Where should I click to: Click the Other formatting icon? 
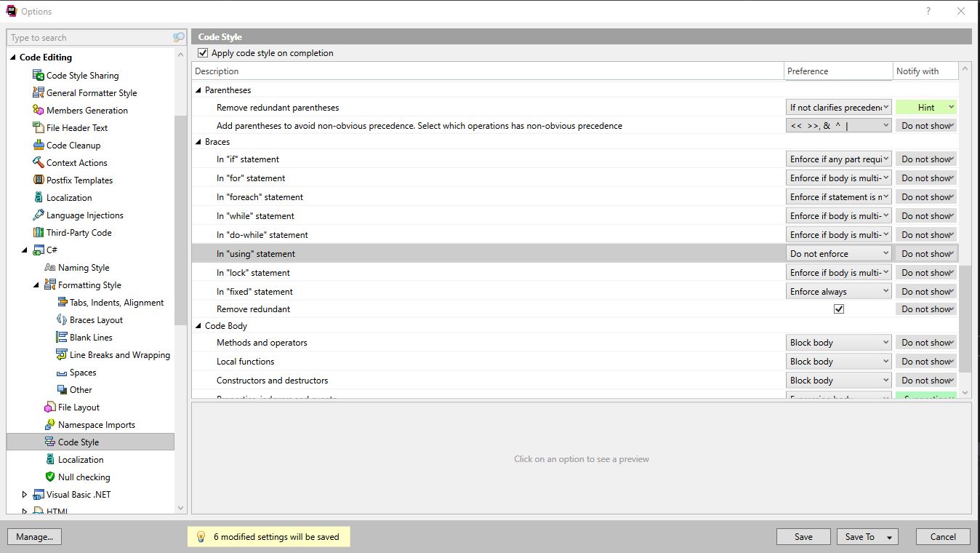[x=62, y=389]
